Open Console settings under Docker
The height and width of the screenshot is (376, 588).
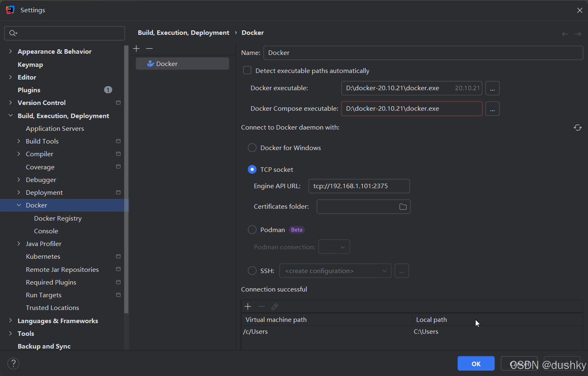46,231
